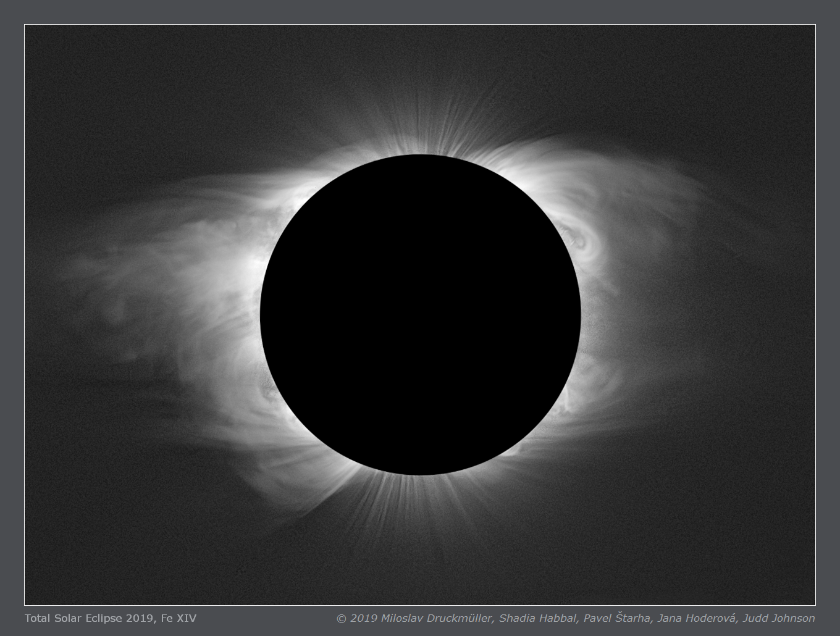Click the gray border above the eclipse image
Viewport: 840px width, 636px height.
tap(420, 12)
